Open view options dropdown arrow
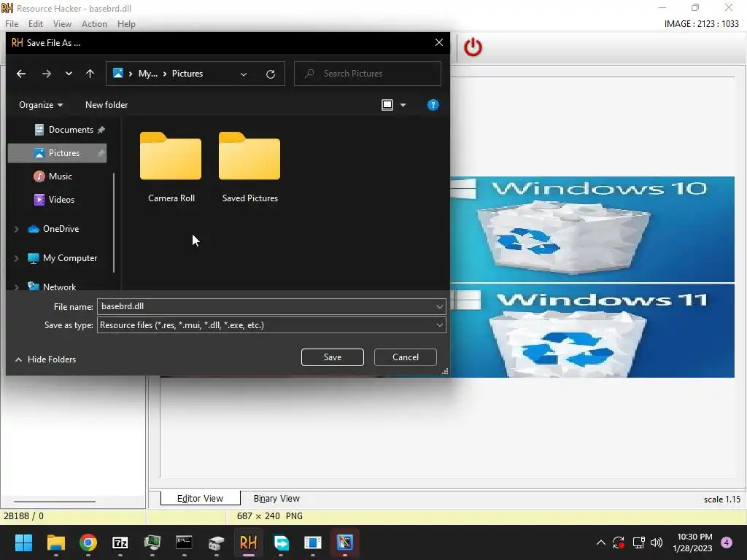 pyautogui.click(x=403, y=105)
